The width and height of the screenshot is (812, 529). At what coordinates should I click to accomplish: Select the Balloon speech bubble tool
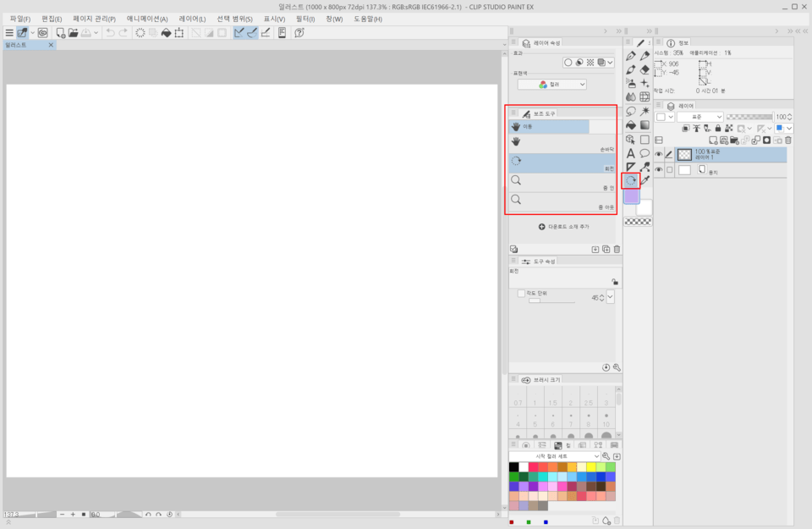click(x=645, y=153)
